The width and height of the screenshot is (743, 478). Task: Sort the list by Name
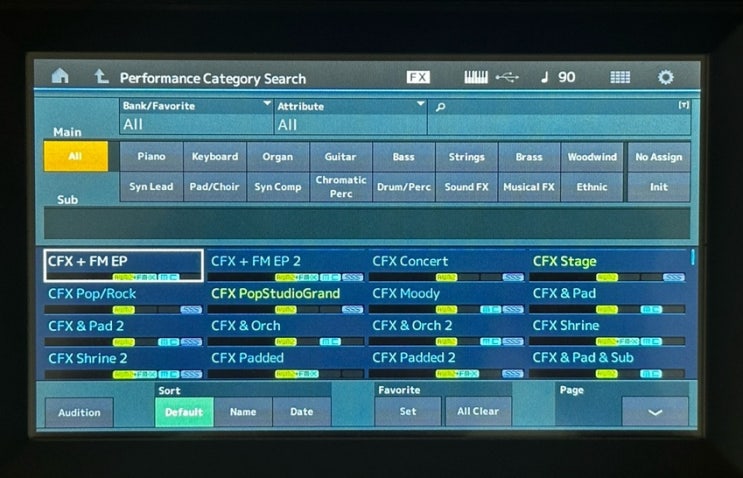click(x=243, y=412)
